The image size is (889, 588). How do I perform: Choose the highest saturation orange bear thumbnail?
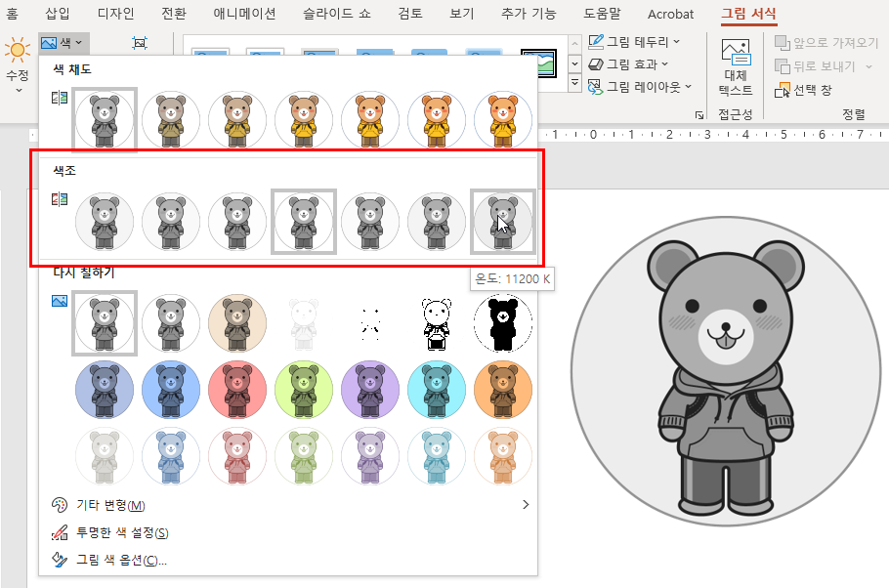point(503,119)
